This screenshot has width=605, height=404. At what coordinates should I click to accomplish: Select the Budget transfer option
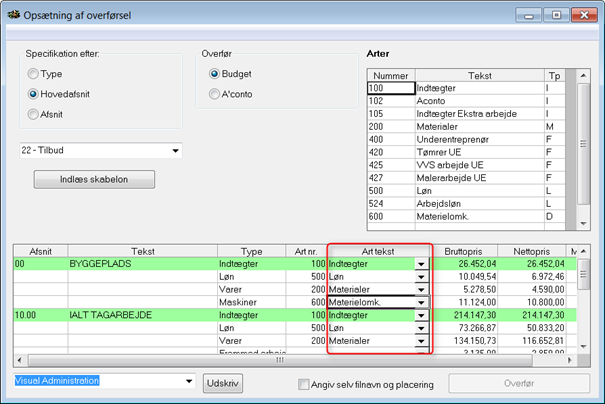click(x=214, y=74)
